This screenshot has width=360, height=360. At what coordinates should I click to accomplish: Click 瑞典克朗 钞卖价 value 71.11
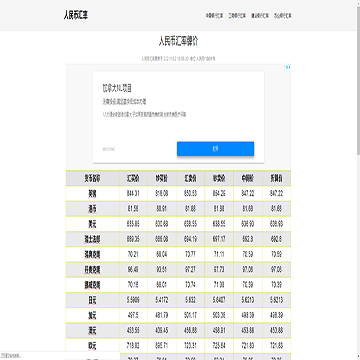click(x=219, y=255)
